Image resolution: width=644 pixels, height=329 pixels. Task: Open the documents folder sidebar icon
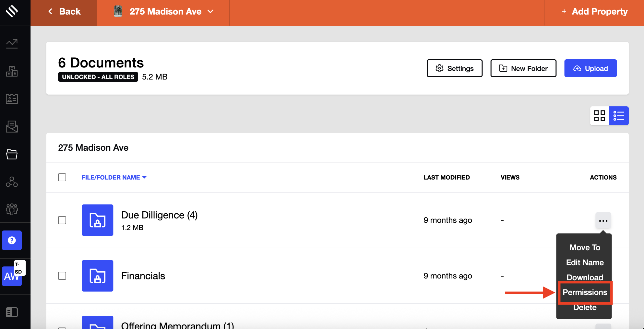12,154
